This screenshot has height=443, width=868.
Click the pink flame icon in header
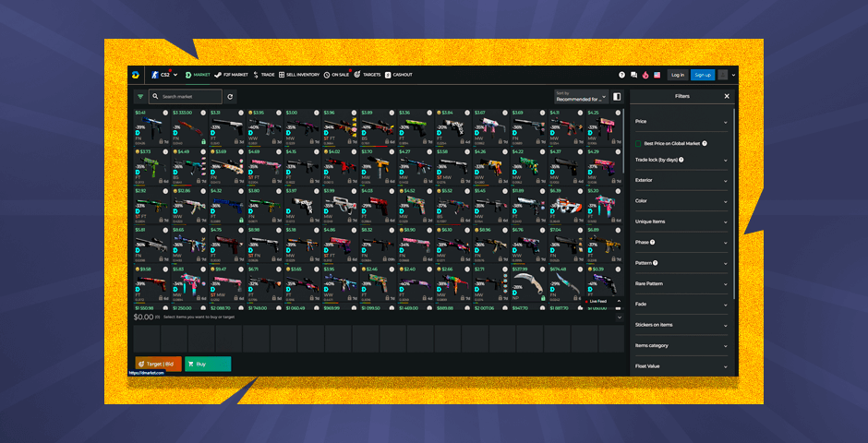coord(645,75)
